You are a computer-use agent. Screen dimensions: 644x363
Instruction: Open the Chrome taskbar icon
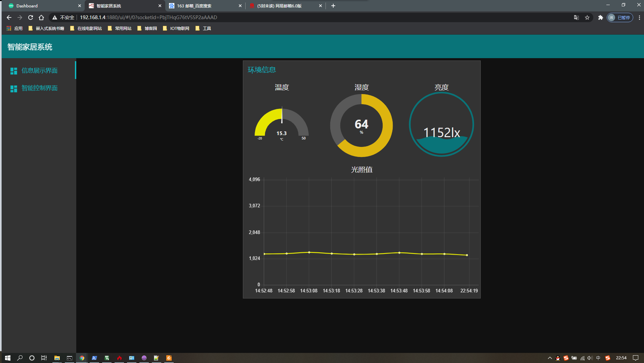click(82, 358)
